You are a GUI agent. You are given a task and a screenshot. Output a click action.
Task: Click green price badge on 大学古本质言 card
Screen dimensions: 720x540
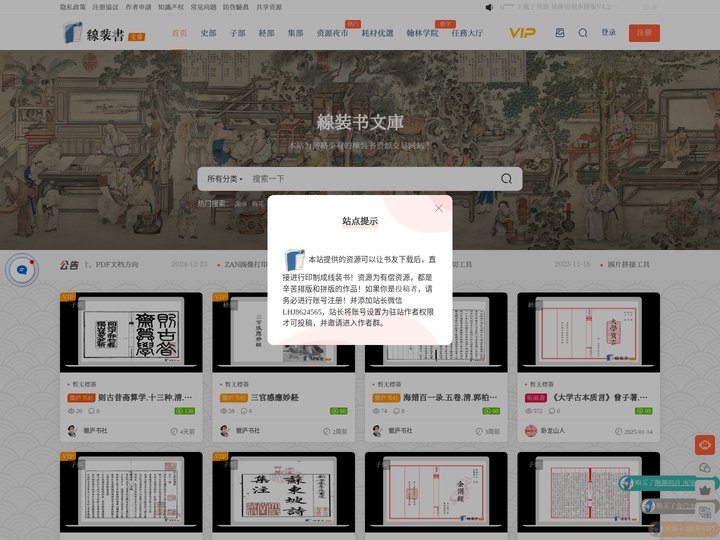(643, 411)
